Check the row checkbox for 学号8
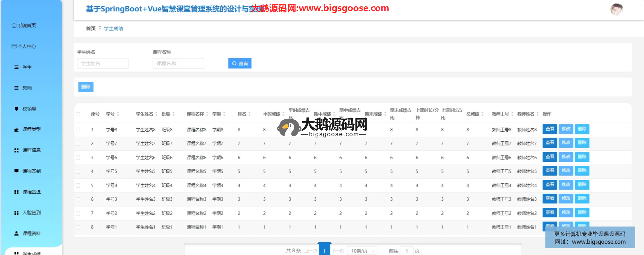The image size is (644, 255). [x=78, y=130]
